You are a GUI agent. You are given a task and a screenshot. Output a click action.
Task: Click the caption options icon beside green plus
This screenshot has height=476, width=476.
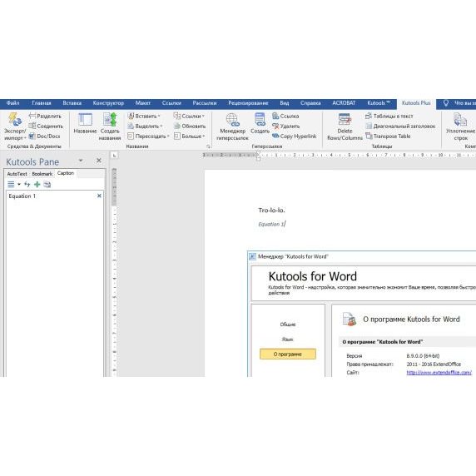tap(47, 184)
